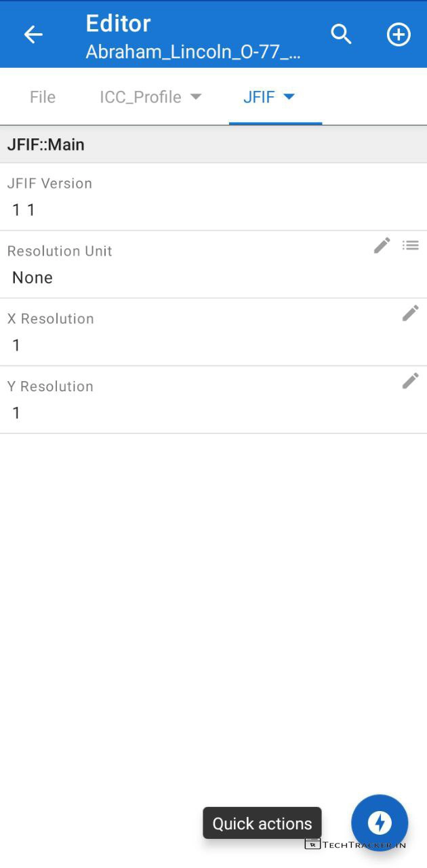427x868 pixels.
Task: Expand the JFIF dropdown arrow
Action: coord(289,97)
